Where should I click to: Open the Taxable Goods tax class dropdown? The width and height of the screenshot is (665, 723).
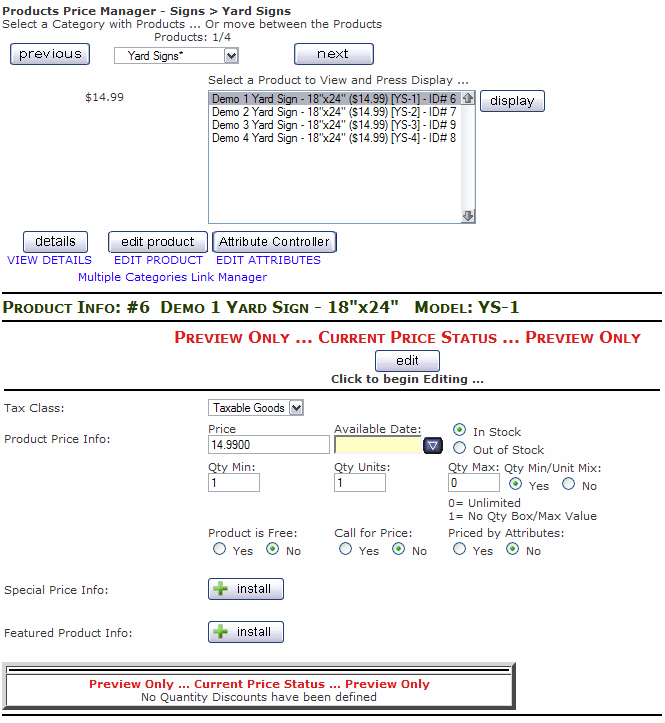(x=256, y=408)
